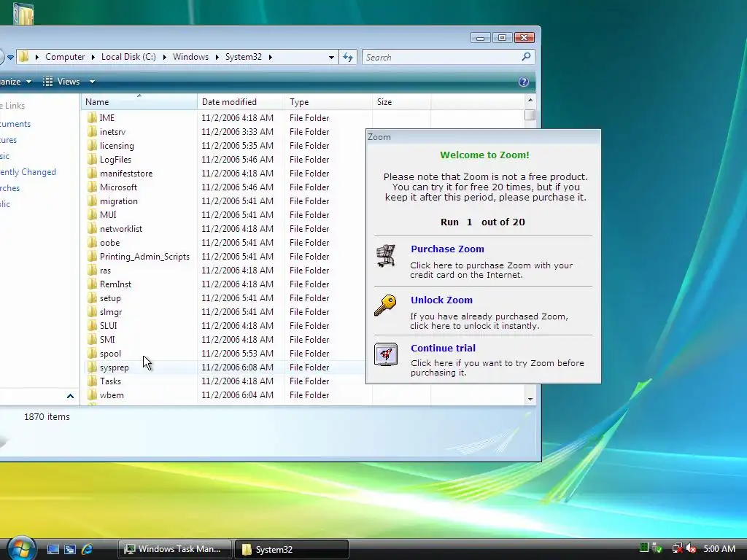Switch to Windows Task Manager taskbar button
This screenshot has height=560, width=747.
pos(175,549)
